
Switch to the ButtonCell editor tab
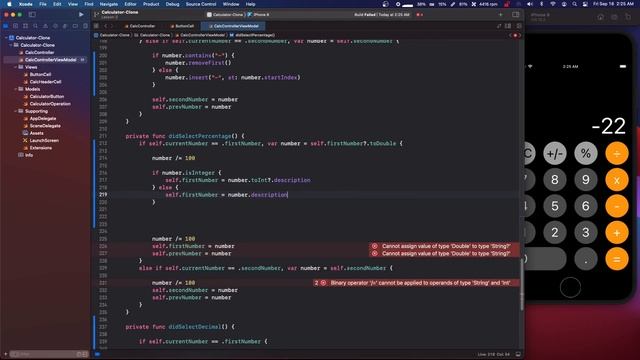(182, 26)
